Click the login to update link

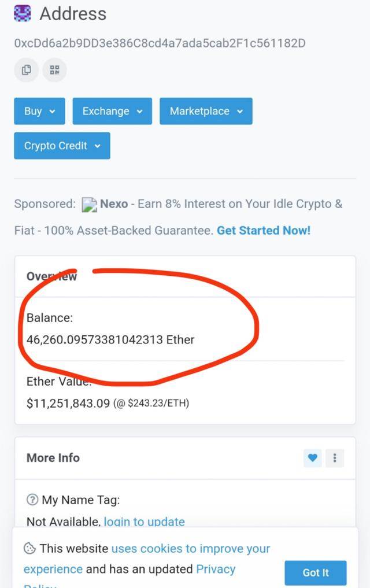(145, 522)
